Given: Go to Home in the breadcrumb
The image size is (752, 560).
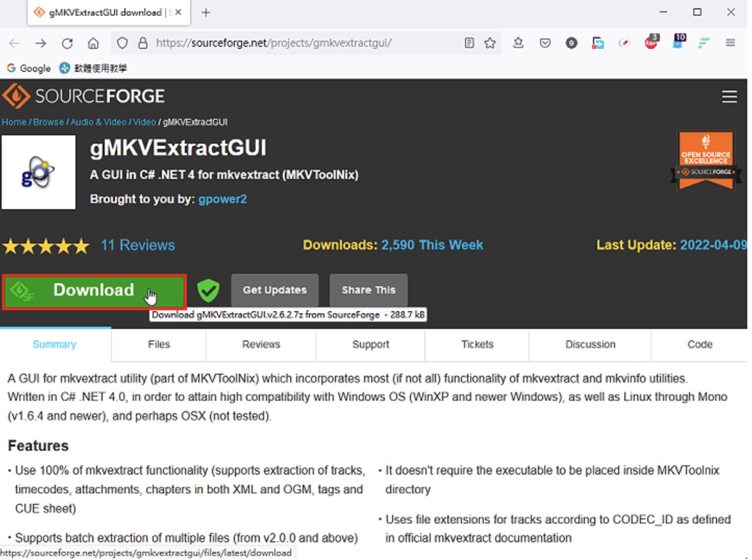Looking at the screenshot, I should (x=14, y=122).
